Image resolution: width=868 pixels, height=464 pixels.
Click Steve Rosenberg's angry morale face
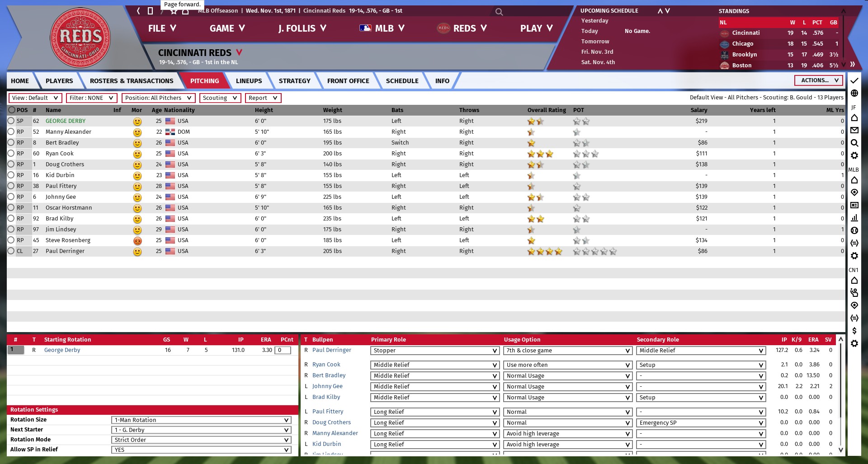[137, 241]
